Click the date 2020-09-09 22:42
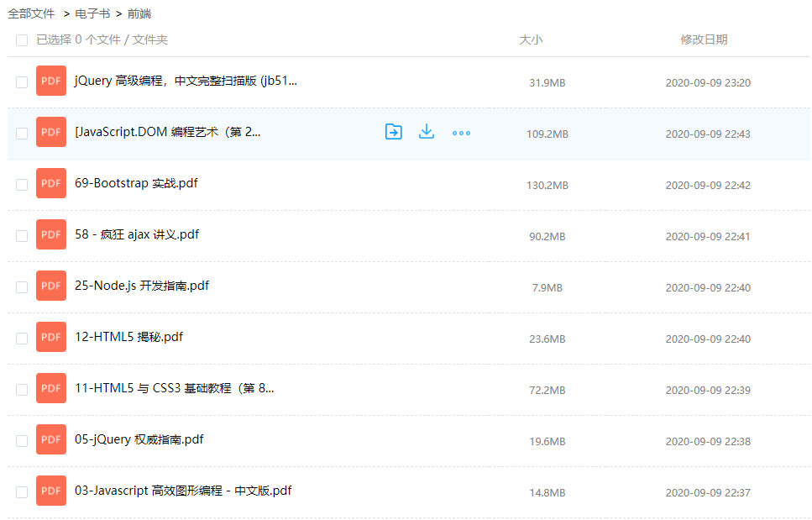Image resolution: width=812 pixels, height=520 pixels. pyautogui.click(x=708, y=186)
